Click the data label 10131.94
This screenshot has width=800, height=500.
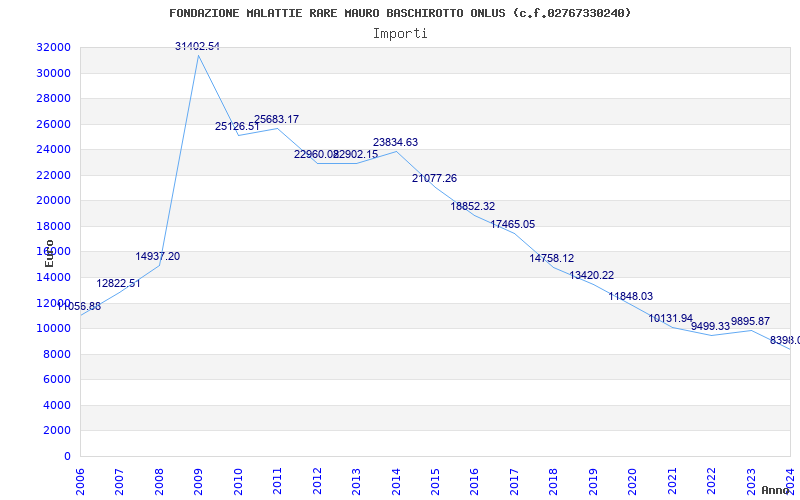coord(671,319)
